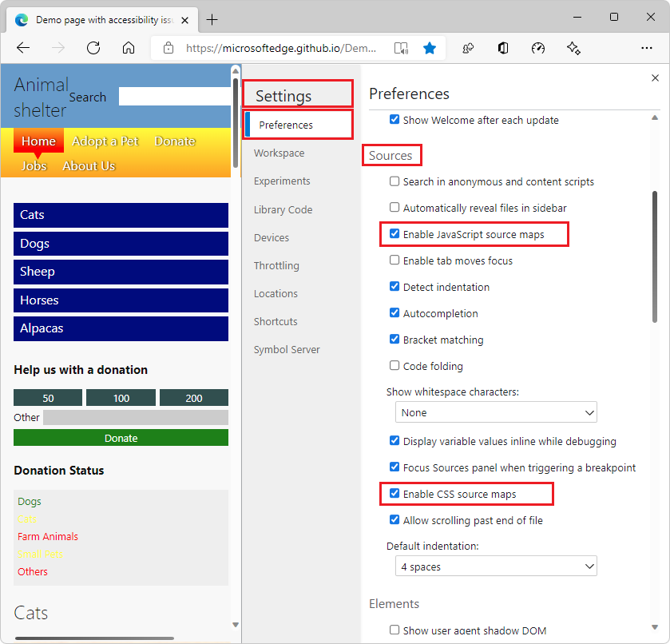This screenshot has width=670, height=644.
Task: Open site permissions from the address bar
Action: coord(168,48)
